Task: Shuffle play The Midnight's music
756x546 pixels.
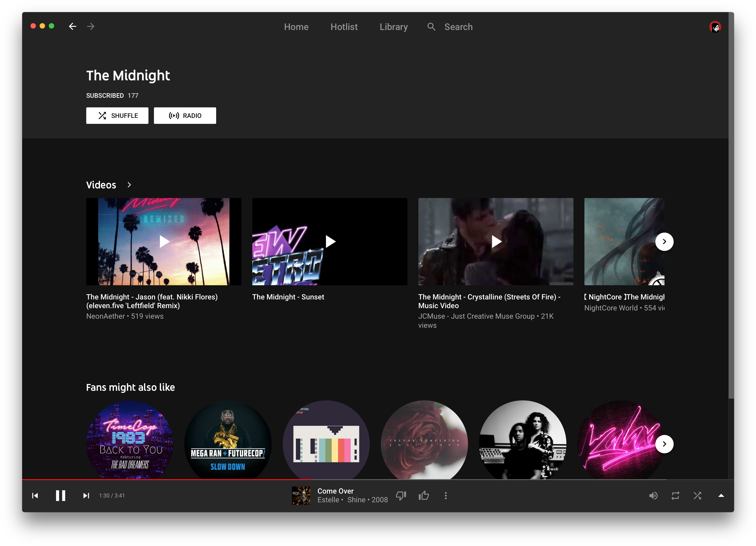Action: (117, 115)
